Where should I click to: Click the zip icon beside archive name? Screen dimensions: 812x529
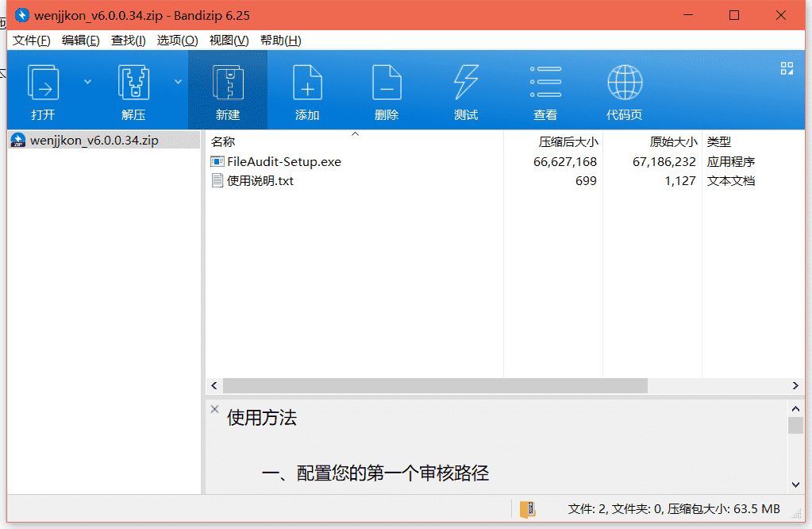click(x=18, y=141)
